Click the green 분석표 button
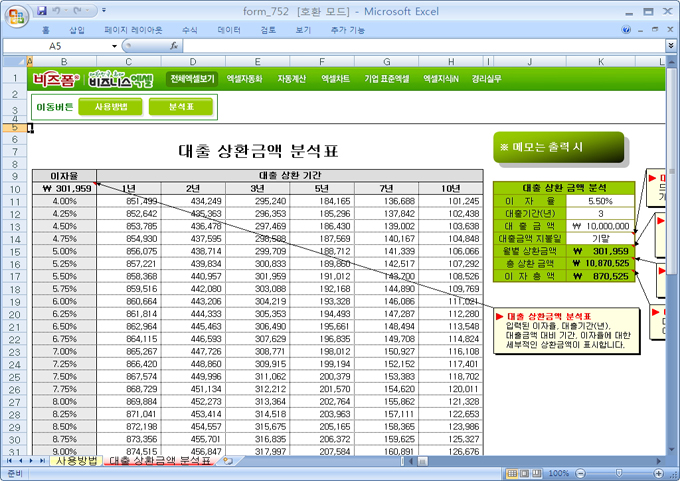 click(181, 106)
